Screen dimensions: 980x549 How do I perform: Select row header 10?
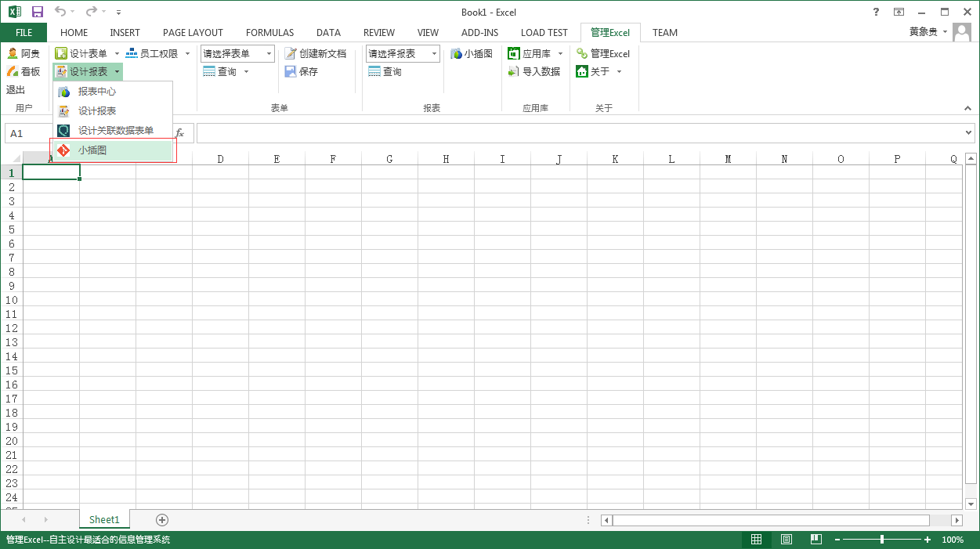[x=12, y=300]
